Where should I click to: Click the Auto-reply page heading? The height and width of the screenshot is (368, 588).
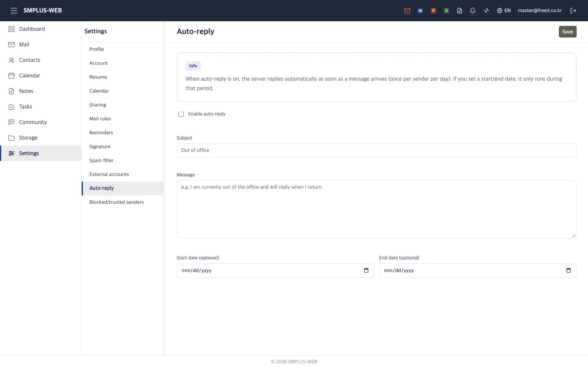196,31
